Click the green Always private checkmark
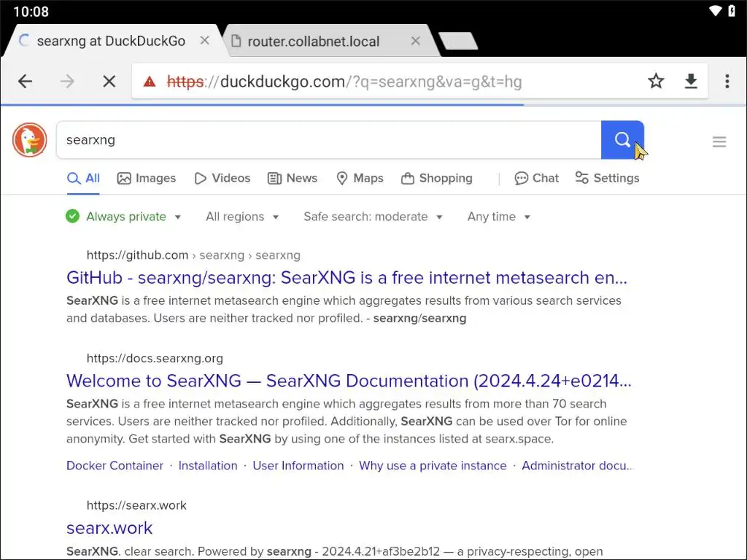The image size is (747, 560). (x=72, y=216)
